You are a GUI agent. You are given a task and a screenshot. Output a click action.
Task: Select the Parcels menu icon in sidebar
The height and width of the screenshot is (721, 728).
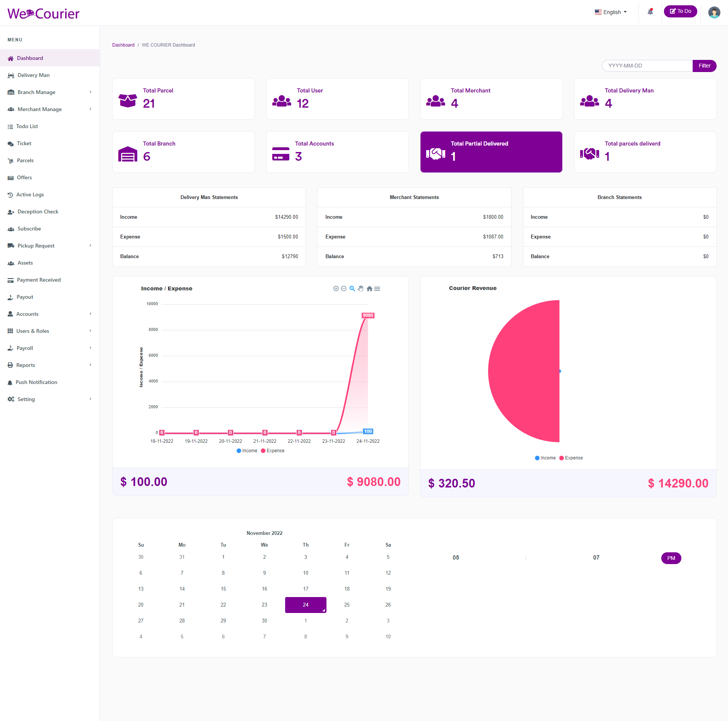pyautogui.click(x=11, y=160)
